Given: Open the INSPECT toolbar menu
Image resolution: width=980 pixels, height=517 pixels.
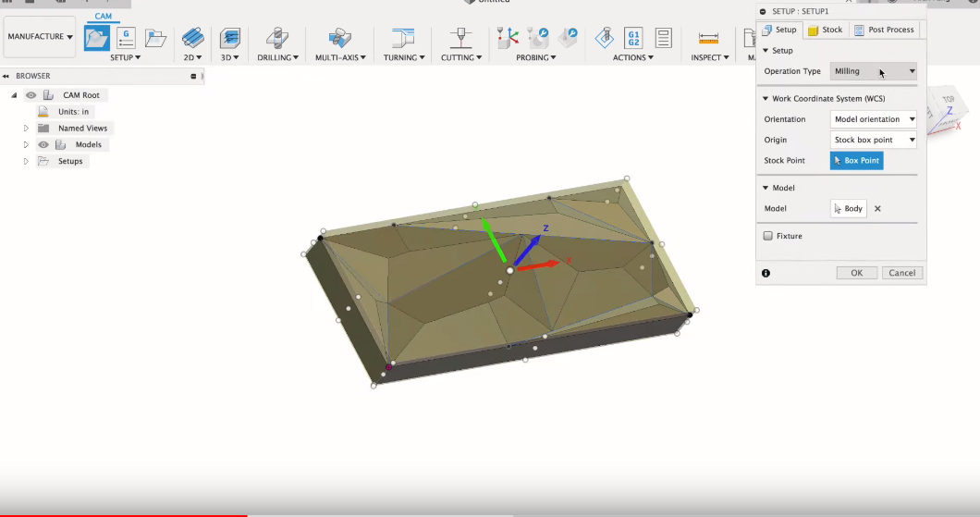Looking at the screenshot, I should (x=710, y=57).
